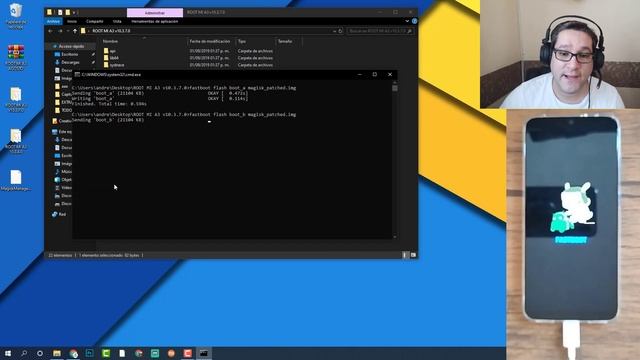Open File Explorer from the taskbar
This screenshot has height=360, width=640.
click(57, 353)
